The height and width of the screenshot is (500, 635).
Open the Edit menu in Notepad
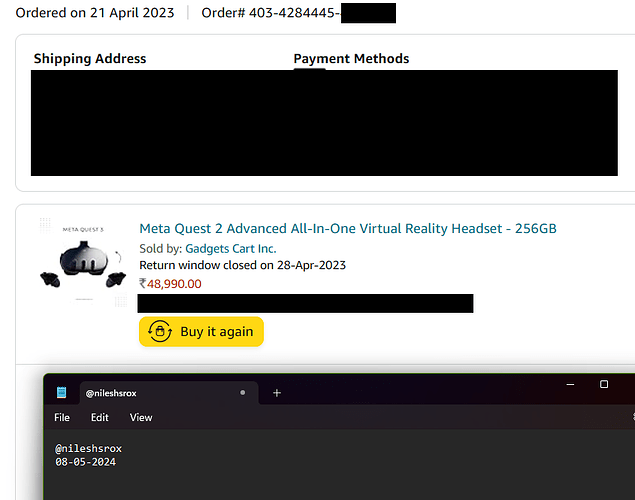pos(100,417)
